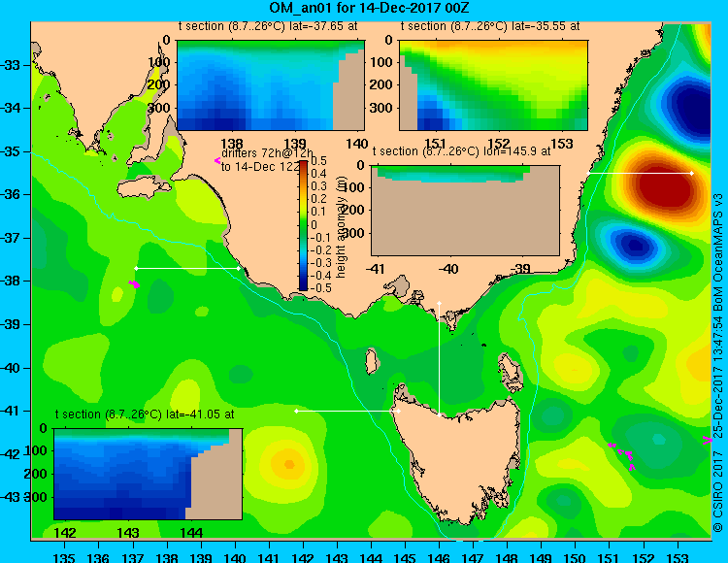Click the 143 label under the lat=-41.05 section
The width and height of the screenshot is (728, 563).
pos(128,533)
